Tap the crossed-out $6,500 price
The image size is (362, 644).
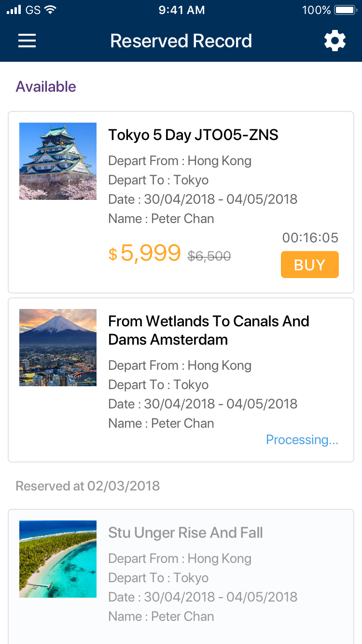coord(209,256)
